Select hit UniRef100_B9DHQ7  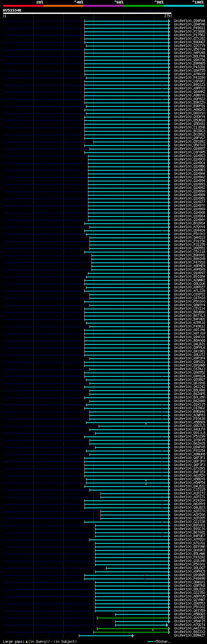190,42
